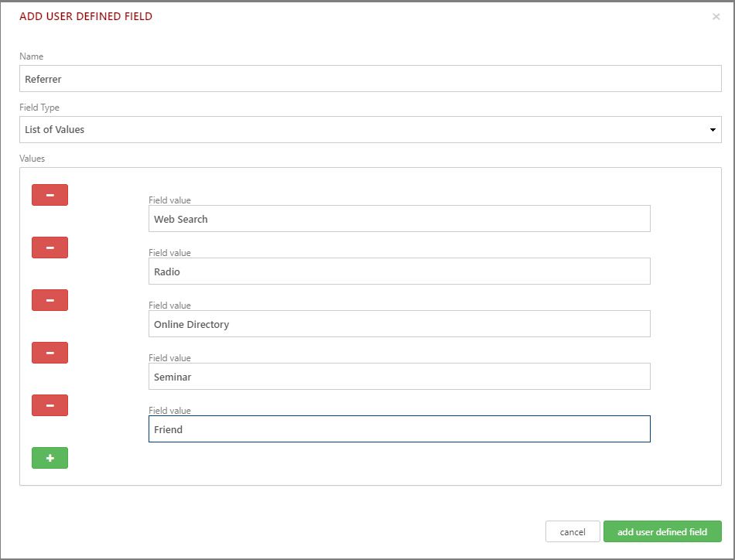
Task: Open the Field Type dropdown
Action: (371, 130)
